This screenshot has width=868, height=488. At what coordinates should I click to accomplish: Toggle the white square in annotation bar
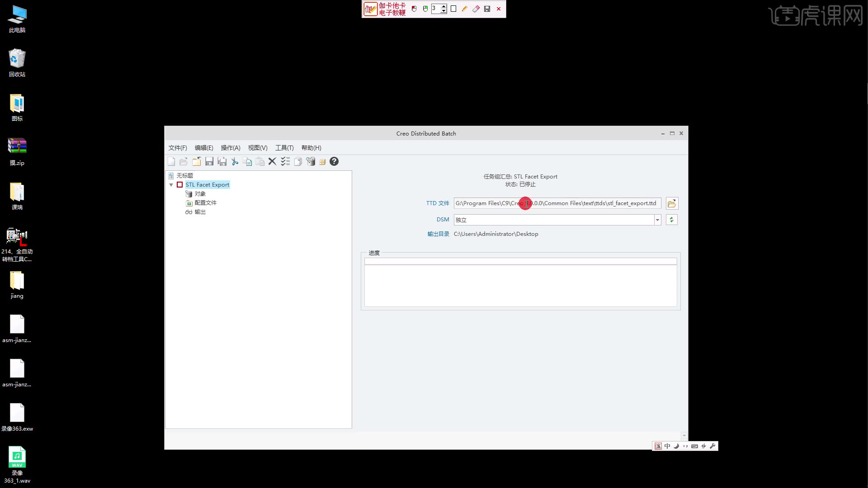(x=453, y=9)
